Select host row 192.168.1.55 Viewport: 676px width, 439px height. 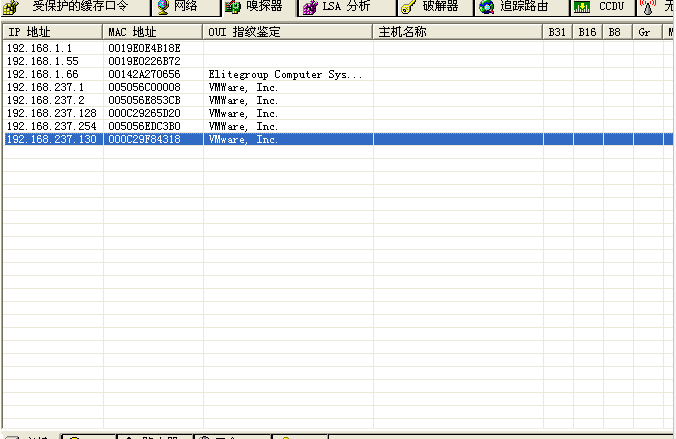(x=338, y=61)
